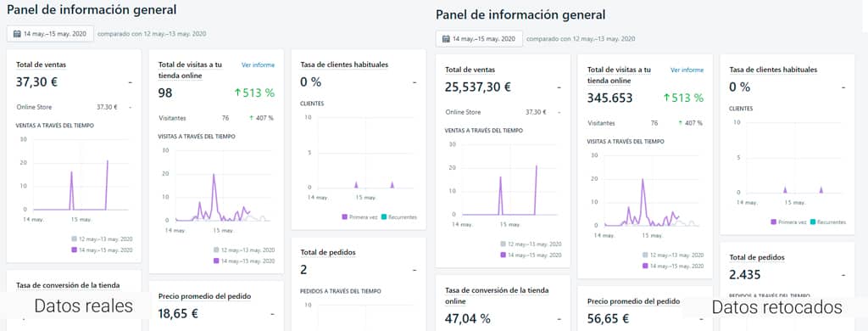Open "Ver informe" beside the 345.653 visits figure
This screenshot has height=331, width=868.
point(687,70)
